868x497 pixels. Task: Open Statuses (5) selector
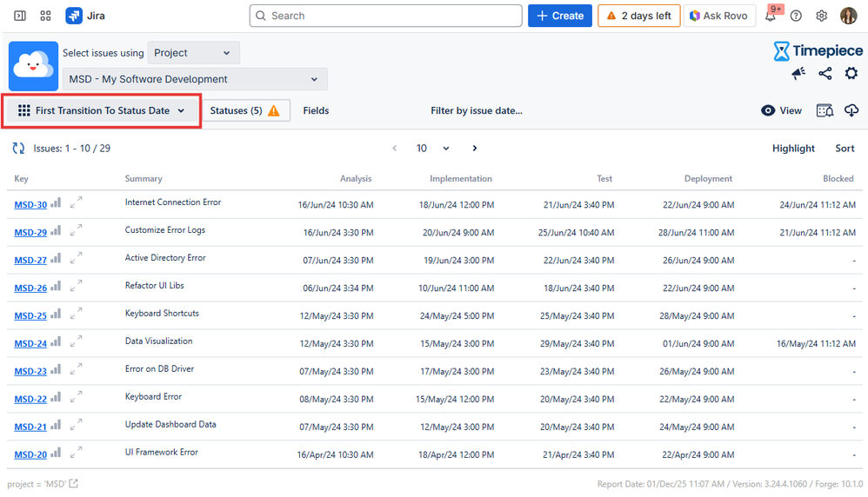[x=246, y=110]
